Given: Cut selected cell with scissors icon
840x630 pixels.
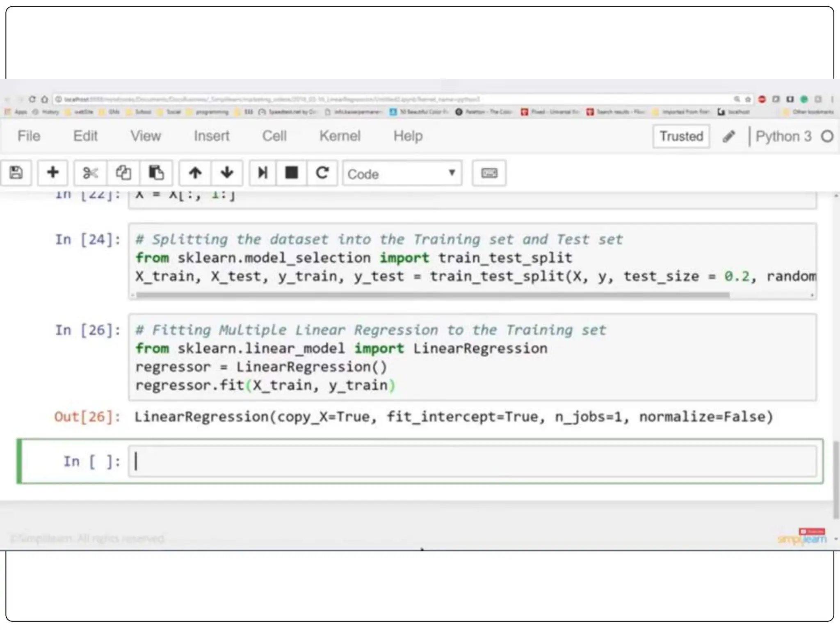Looking at the screenshot, I should (x=90, y=173).
